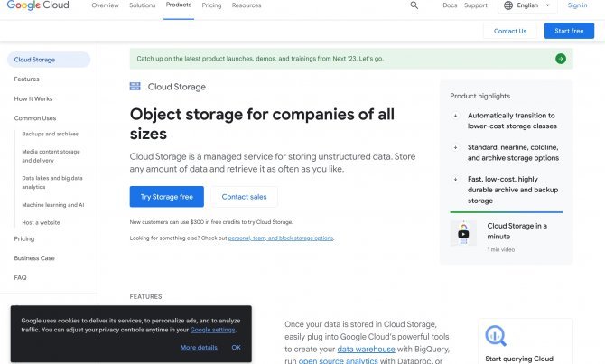Open the Resources menu
Image resolution: width=605 pixels, height=364 pixels.
click(247, 5)
